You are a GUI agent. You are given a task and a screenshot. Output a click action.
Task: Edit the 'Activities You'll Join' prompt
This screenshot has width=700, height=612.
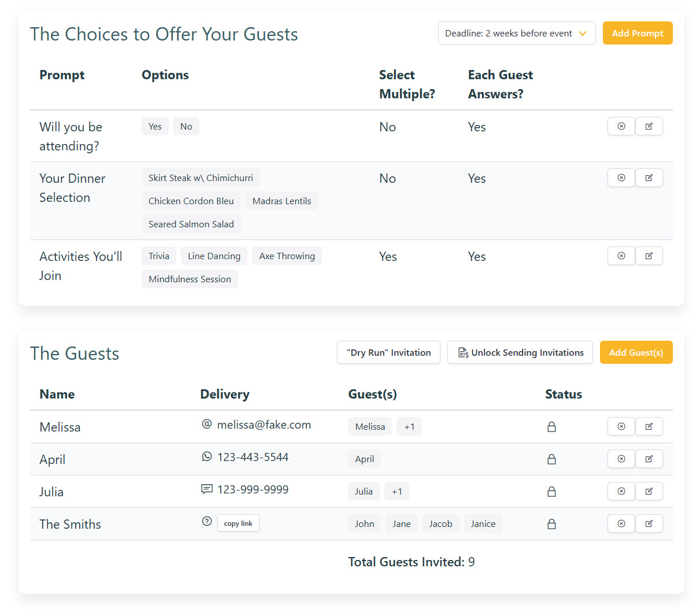pyautogui.click(x=649, y=256)
